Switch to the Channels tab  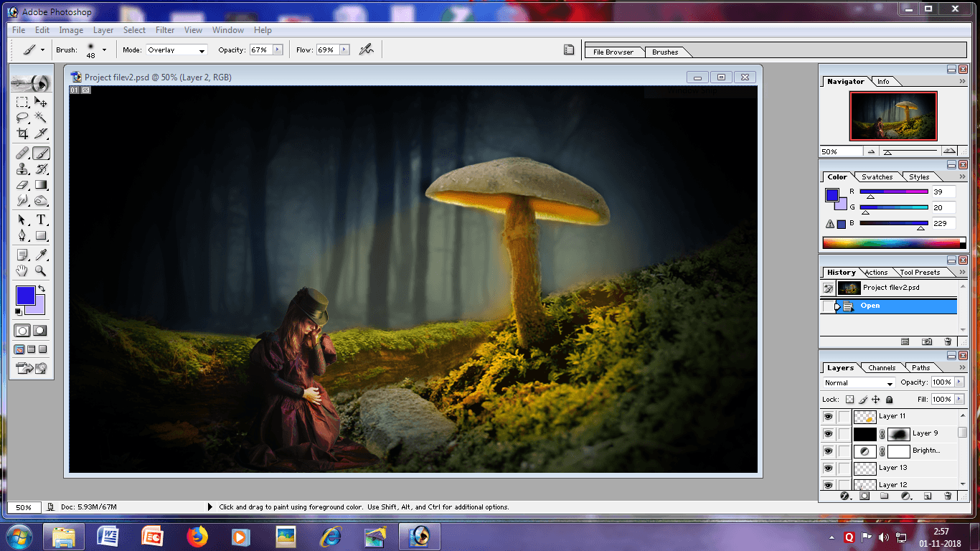(881, 367)
